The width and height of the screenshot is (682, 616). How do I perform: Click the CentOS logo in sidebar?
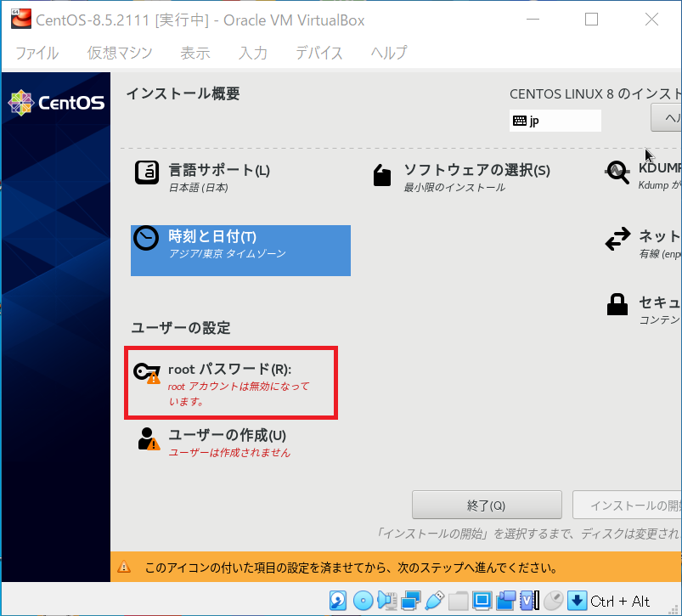pos(56,103)
